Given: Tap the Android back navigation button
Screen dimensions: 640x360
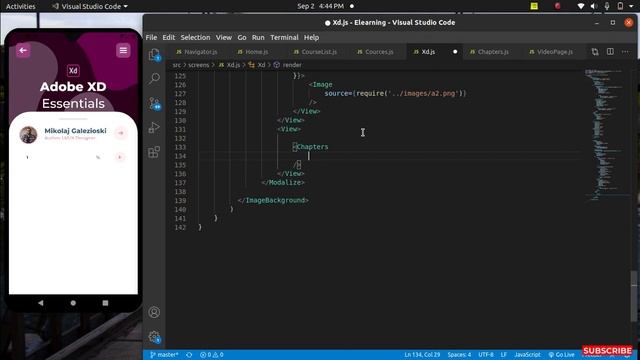Looking at the screenshot, I should (40, 303).
